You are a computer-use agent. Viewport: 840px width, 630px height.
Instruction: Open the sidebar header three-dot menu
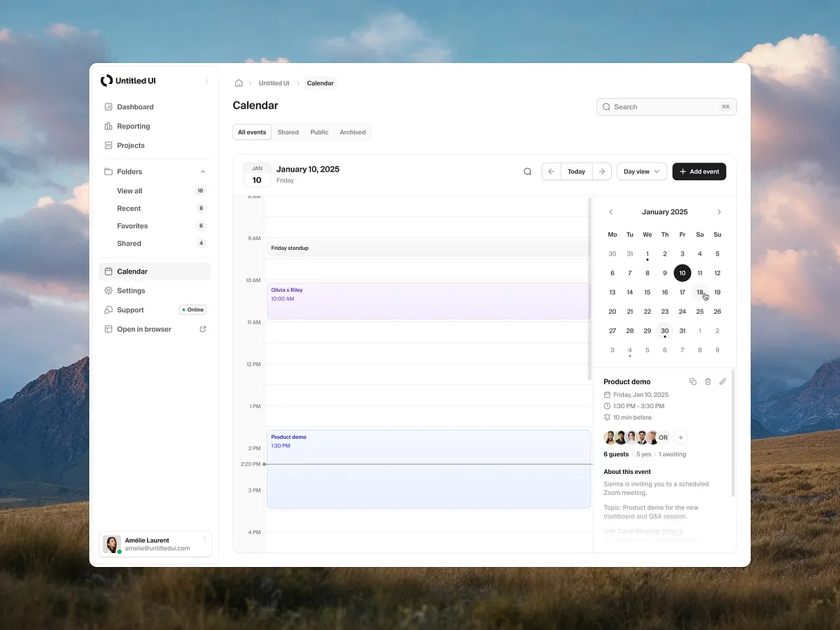206,80
